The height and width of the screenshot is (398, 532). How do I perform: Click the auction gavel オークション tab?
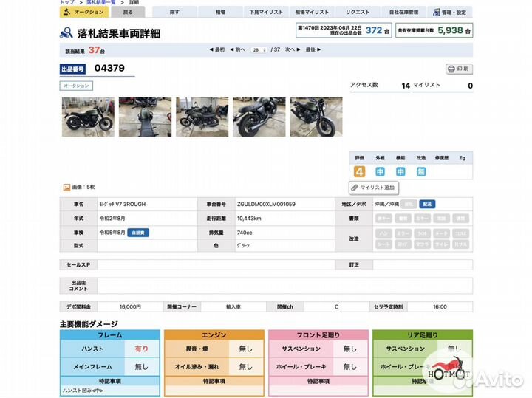[x=83, y=13]
